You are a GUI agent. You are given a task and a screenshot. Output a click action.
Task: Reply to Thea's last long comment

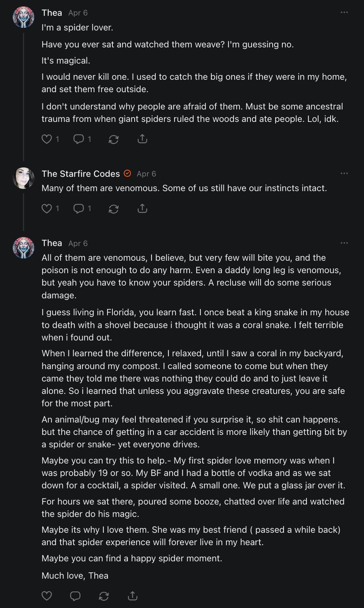[75, 596]
